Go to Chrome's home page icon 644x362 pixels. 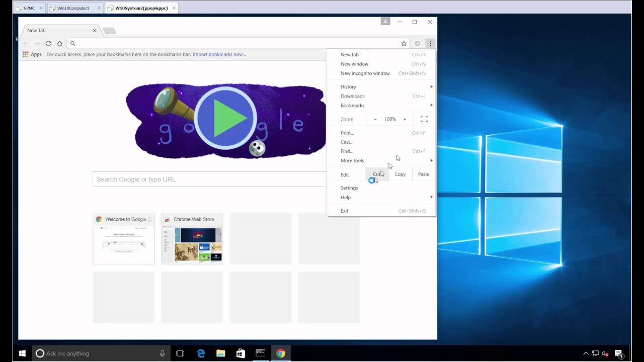59,44
